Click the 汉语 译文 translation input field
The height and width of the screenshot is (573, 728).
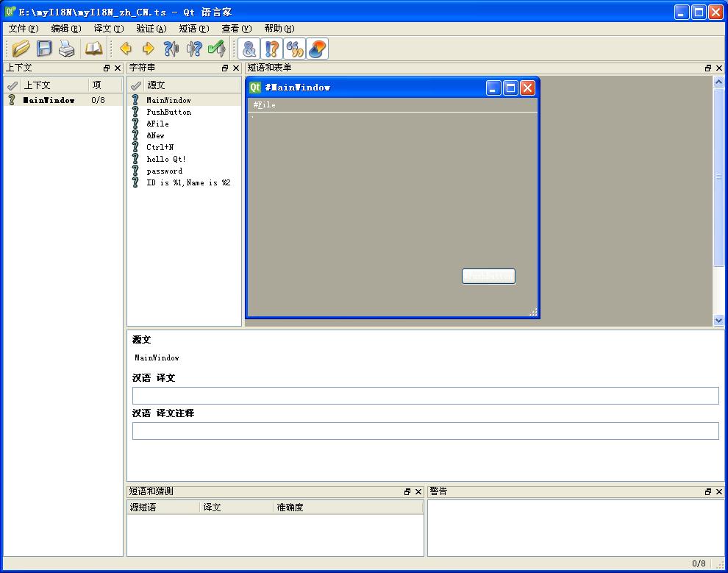425,396
